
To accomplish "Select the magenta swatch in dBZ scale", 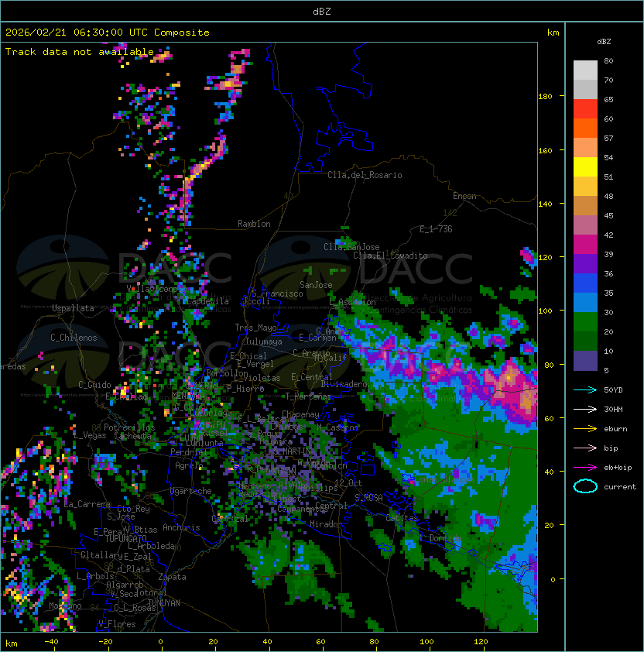I will pos(585,245).
